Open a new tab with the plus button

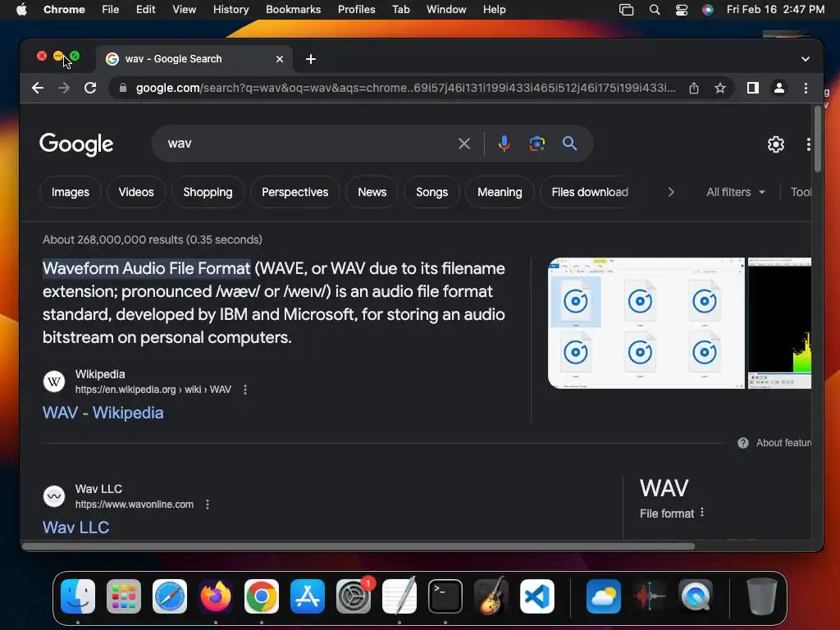pos(311,59)
